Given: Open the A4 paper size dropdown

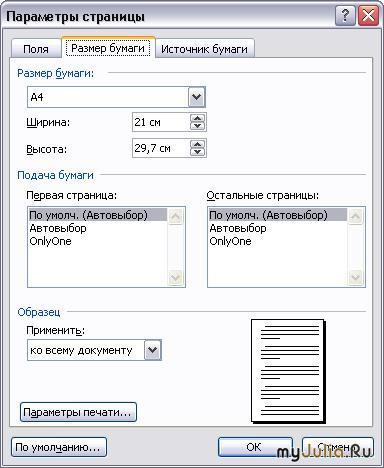Looking at the screenshot, I should tap(197, 97).
